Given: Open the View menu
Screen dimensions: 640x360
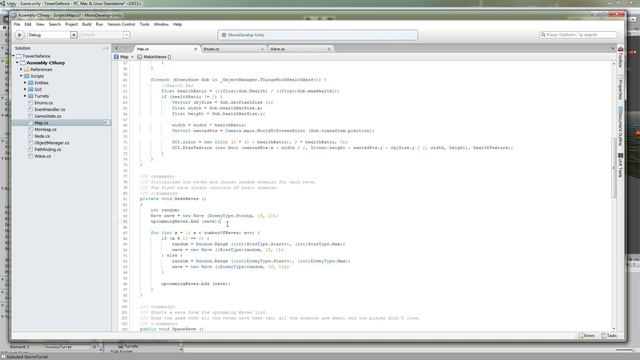Looking at the screenshot, I should [x=40, y=24].
